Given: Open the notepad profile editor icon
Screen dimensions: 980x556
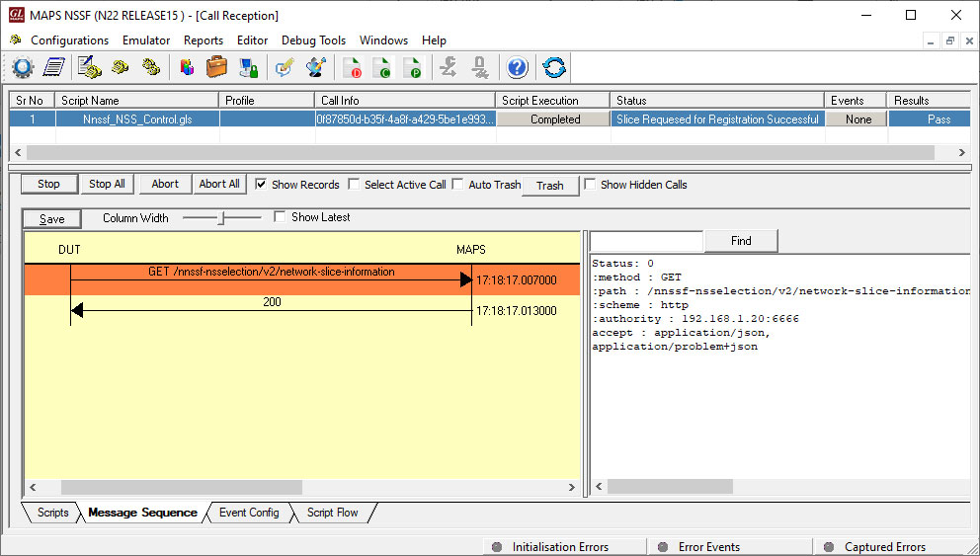Looking at the screenshot, I should pos(54,67).
